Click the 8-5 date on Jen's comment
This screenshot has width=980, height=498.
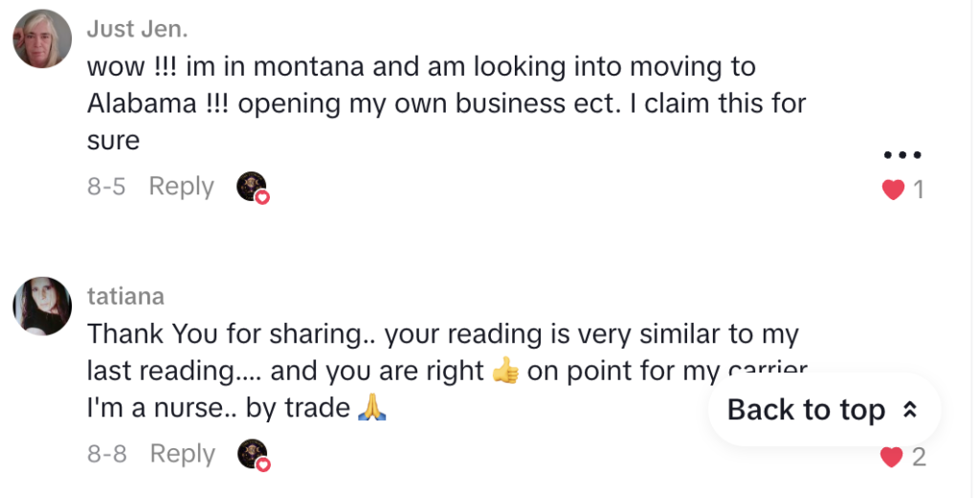point(106,187)
